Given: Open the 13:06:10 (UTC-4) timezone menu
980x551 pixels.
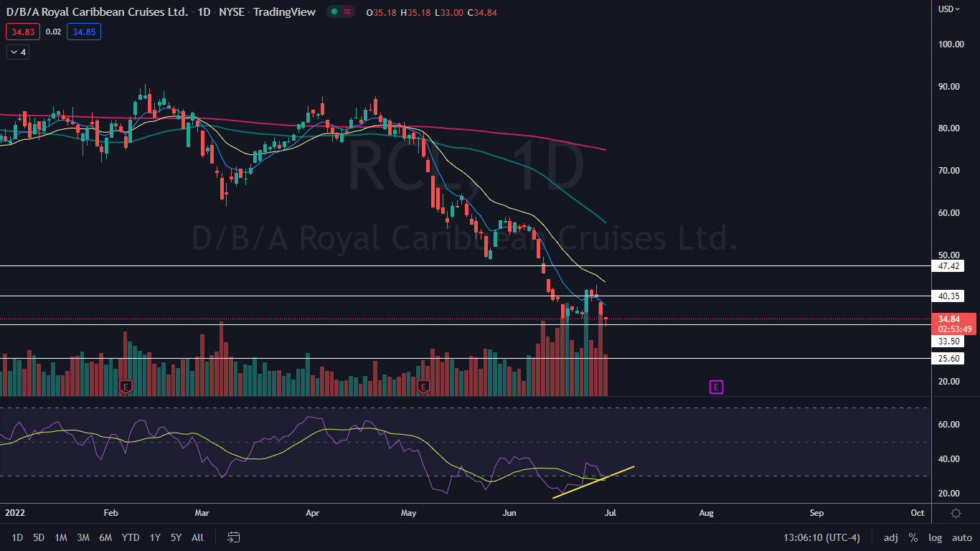Looking at the screenshot, I should coord(821,537).
